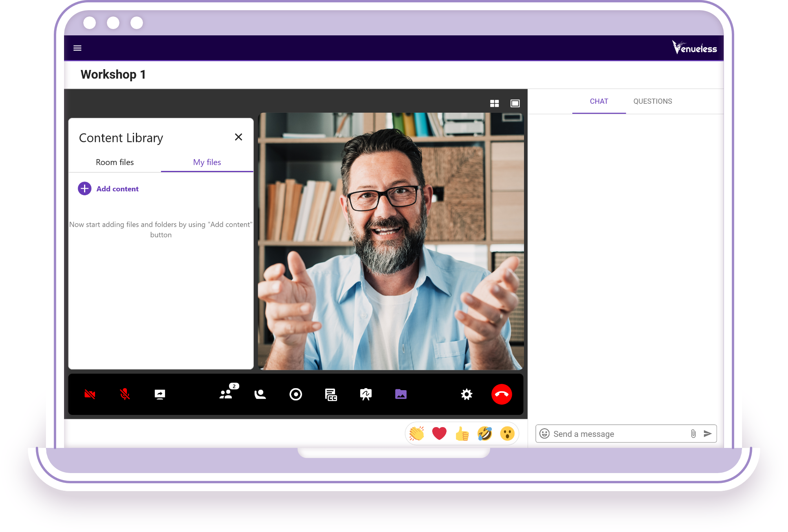
Task: Switch to single speaker view layout
Action: (515, 103)
